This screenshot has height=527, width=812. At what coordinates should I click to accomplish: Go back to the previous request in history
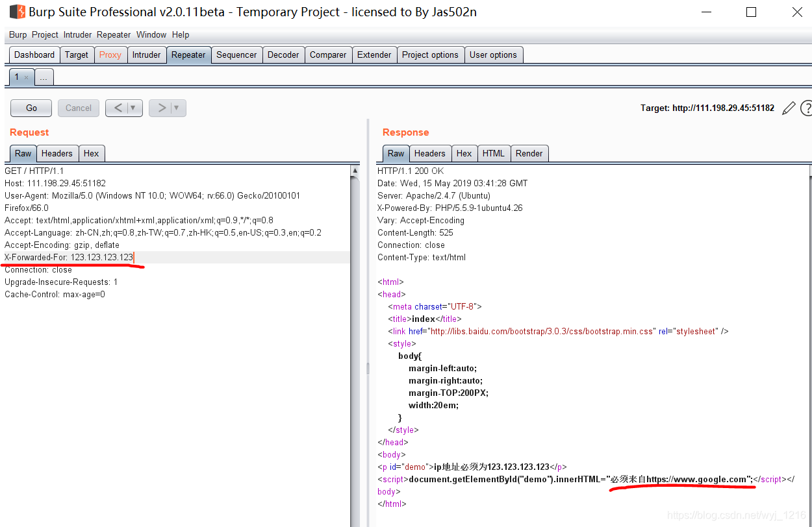click(x=118, y=108)
